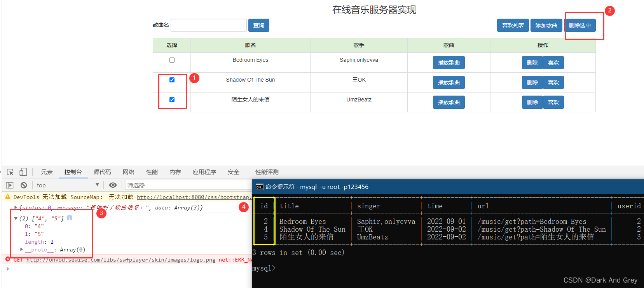Open the 喜欢列表 button
This screenshot has width=644, height=288.
513,25
